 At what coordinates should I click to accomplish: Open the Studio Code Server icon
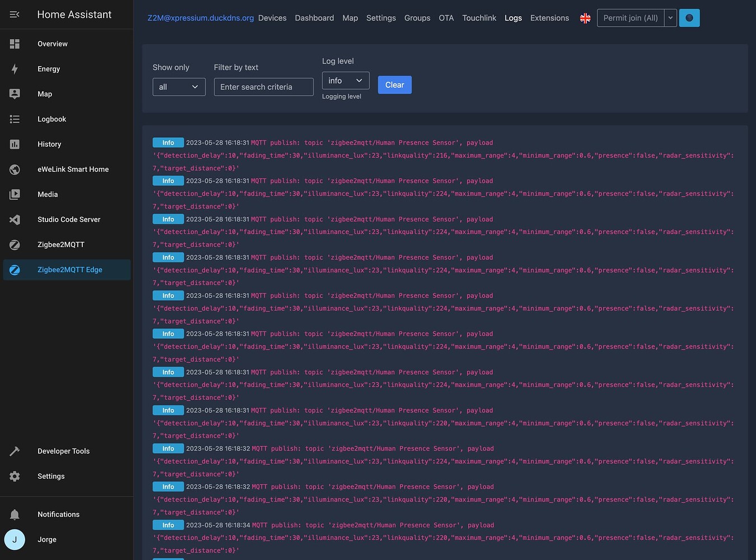[x=15, y=220]
